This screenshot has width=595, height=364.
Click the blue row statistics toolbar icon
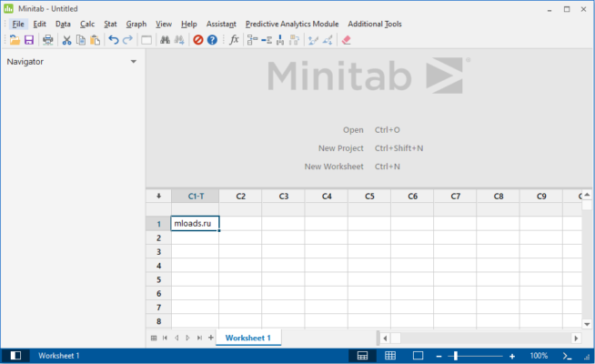coord(267,40)
